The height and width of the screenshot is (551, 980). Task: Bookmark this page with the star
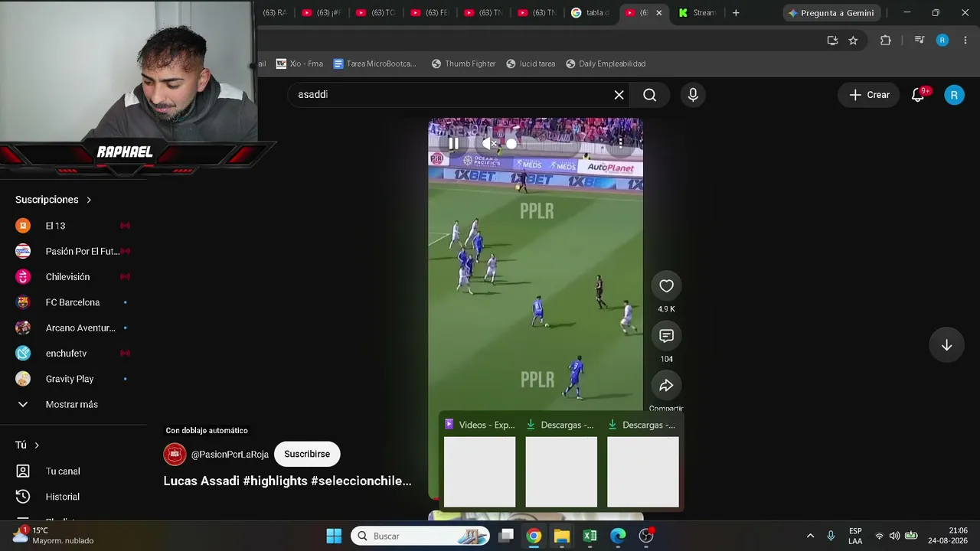point(853,41)
